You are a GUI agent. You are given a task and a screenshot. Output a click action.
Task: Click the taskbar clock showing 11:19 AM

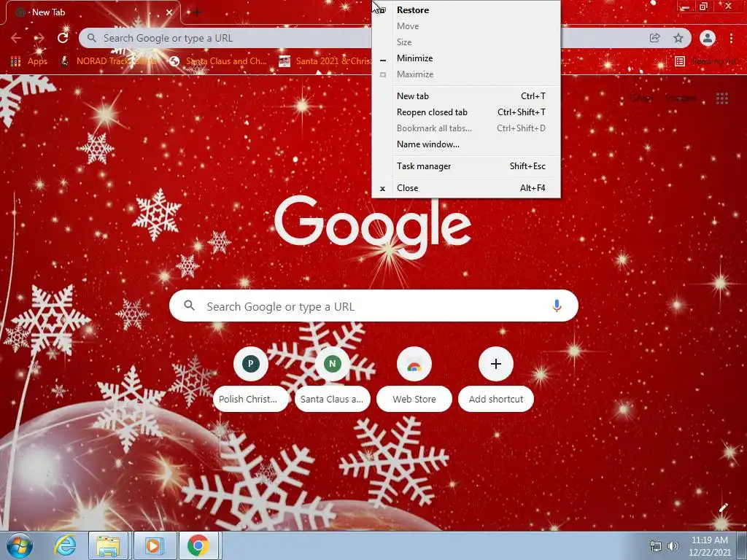709,545
